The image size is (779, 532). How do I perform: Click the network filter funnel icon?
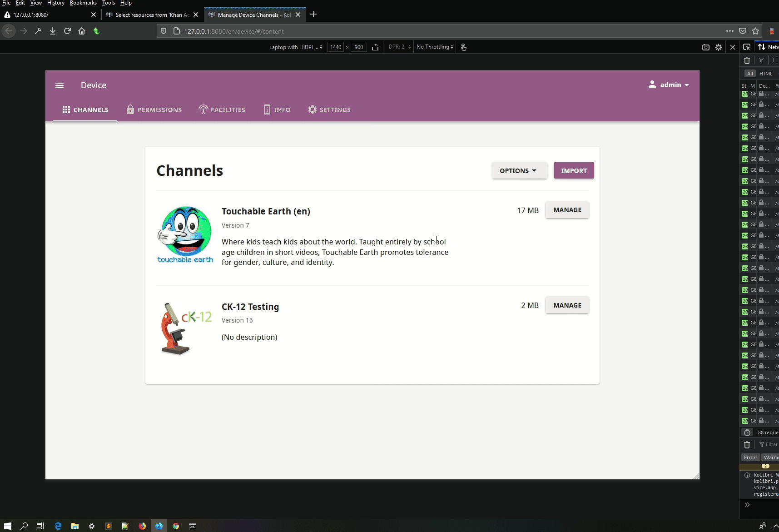(761, 60)
